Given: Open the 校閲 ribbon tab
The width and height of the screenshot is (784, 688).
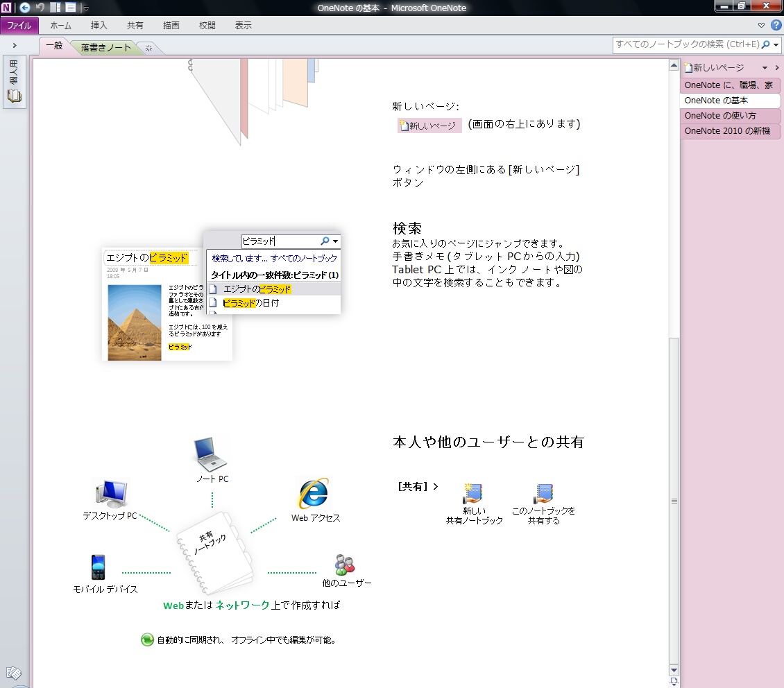Looking at the screenshot, I should click(207, 26).
